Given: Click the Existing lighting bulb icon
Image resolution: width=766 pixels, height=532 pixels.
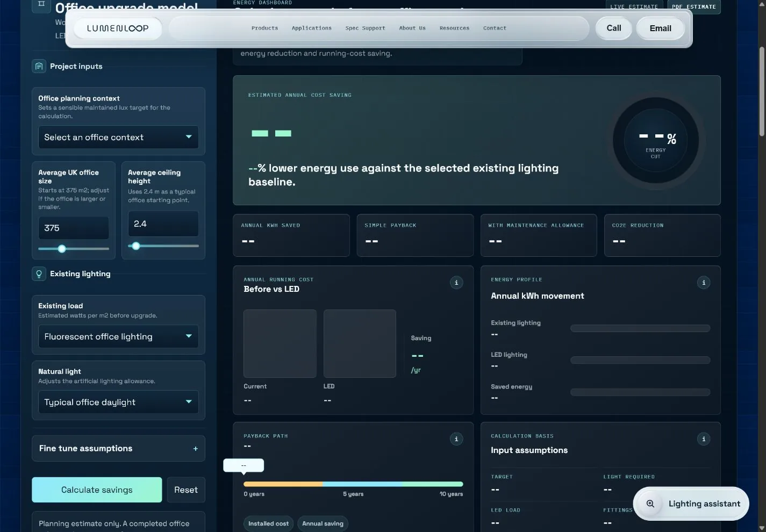Looking at the screenshot, I should pos(39,274).
